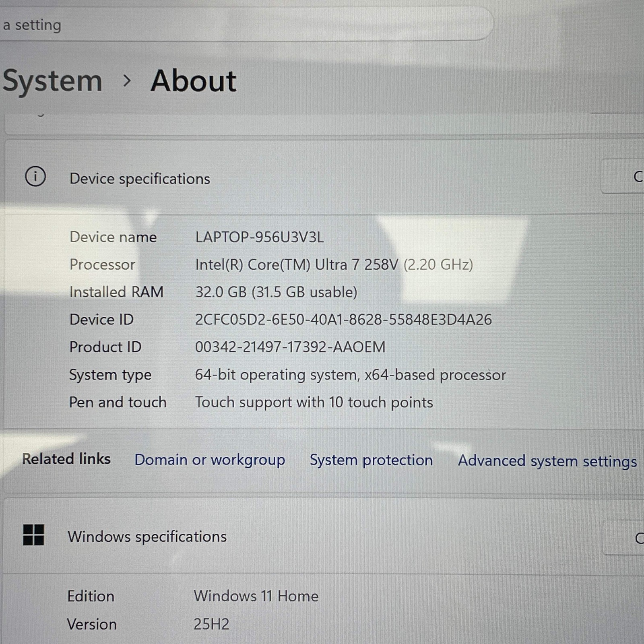644x644 pixels.
Task: Click the 'Related links' label
Action: tap(66, 459)
